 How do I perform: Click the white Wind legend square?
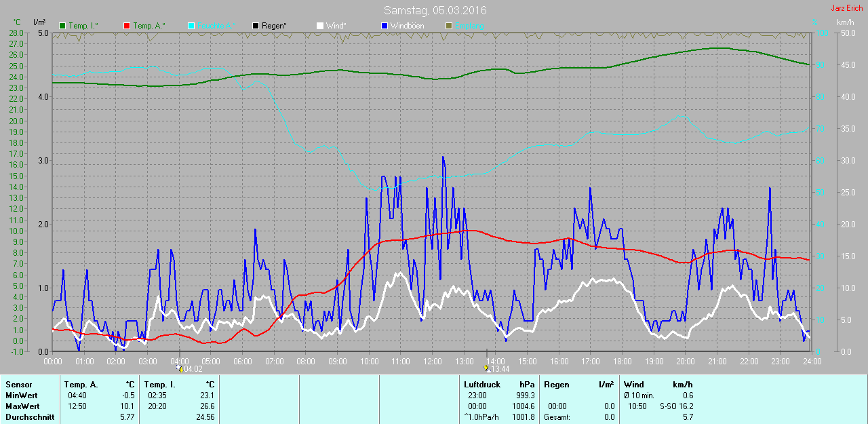[320, 26]
